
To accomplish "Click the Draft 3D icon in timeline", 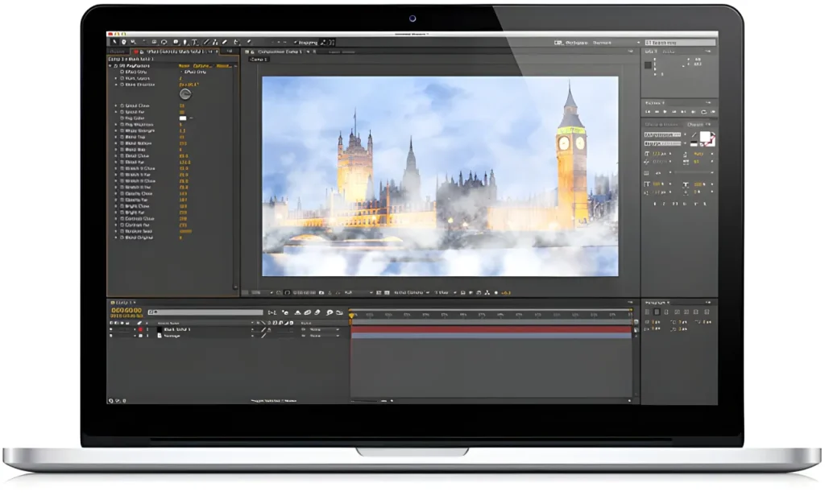I will tap(285, 312).
